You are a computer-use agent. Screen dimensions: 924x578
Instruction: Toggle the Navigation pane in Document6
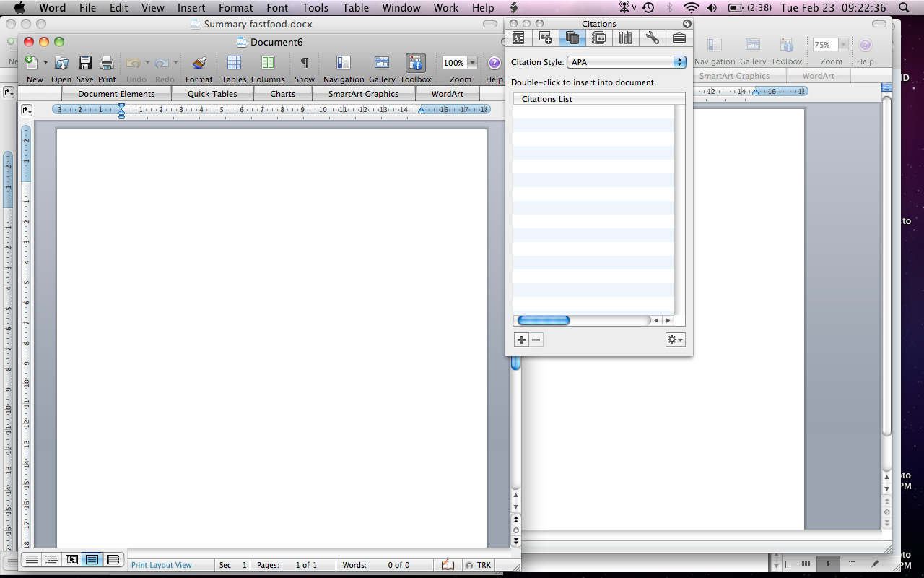coord(344,63)
